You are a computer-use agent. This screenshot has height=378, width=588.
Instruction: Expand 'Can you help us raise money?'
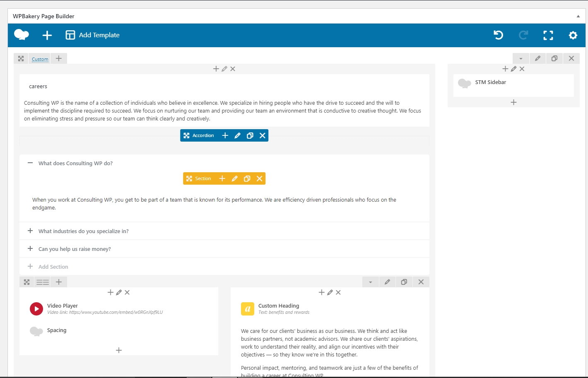224,249
